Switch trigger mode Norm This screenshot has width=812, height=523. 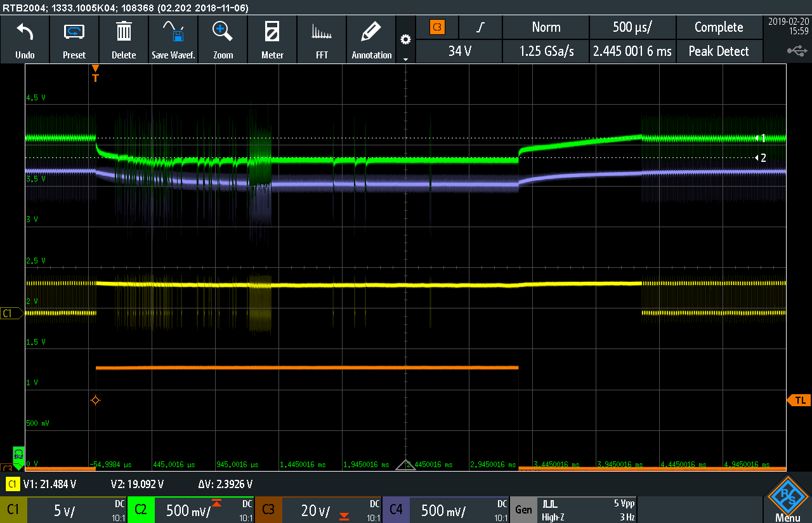(x=546, y=27)
